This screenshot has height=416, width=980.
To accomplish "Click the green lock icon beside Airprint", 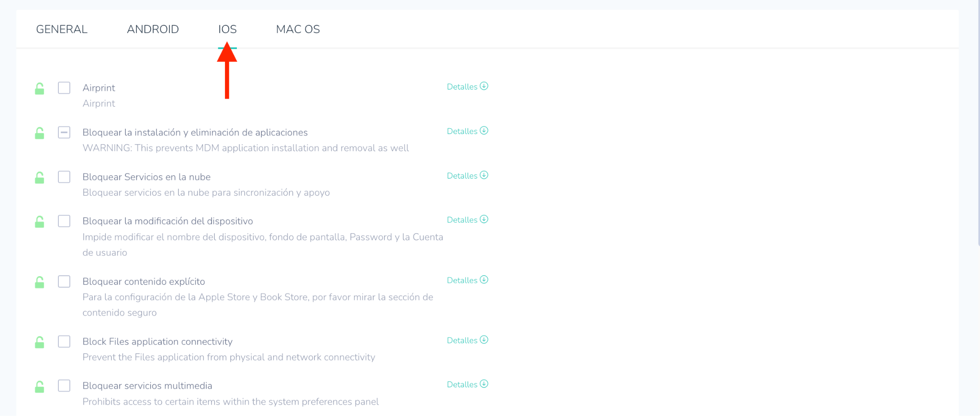I will click(40, 89).
